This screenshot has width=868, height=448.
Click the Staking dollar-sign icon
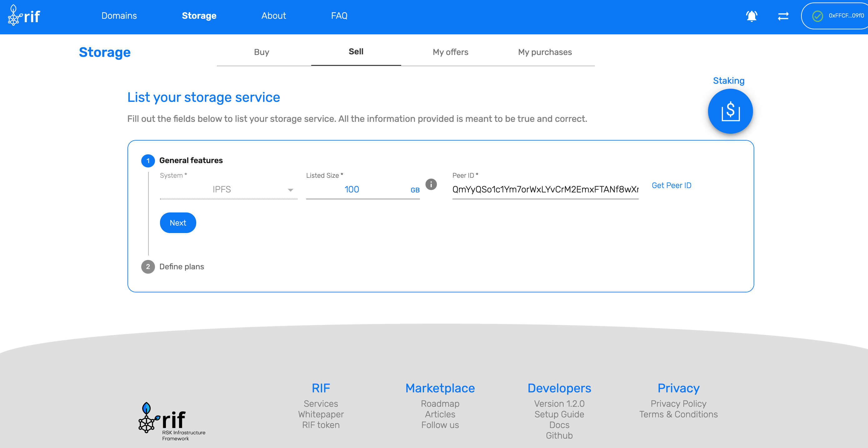point(730,111)
